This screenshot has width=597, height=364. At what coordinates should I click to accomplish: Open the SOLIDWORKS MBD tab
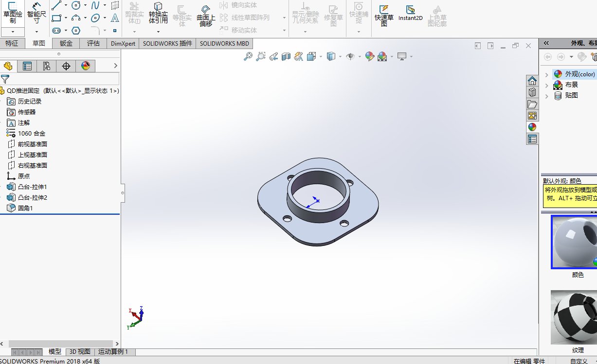pyautogui.click(x=224, y=43)
